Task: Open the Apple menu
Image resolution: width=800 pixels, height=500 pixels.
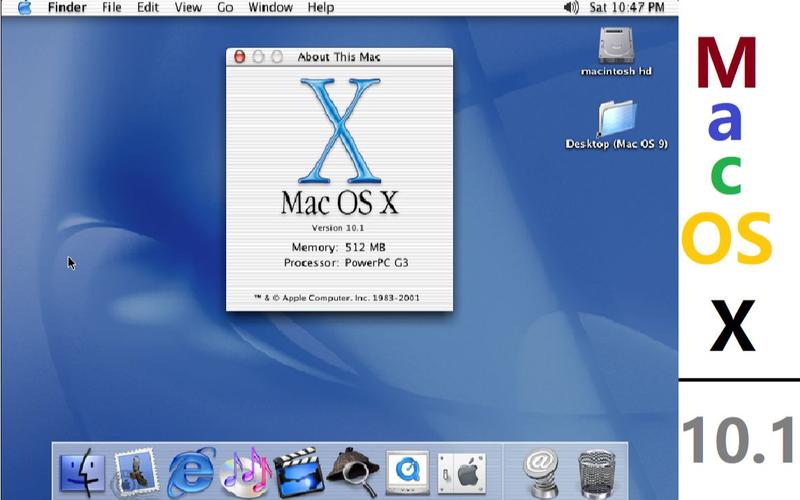Action: pyautogui.click(x=24, y=8)
